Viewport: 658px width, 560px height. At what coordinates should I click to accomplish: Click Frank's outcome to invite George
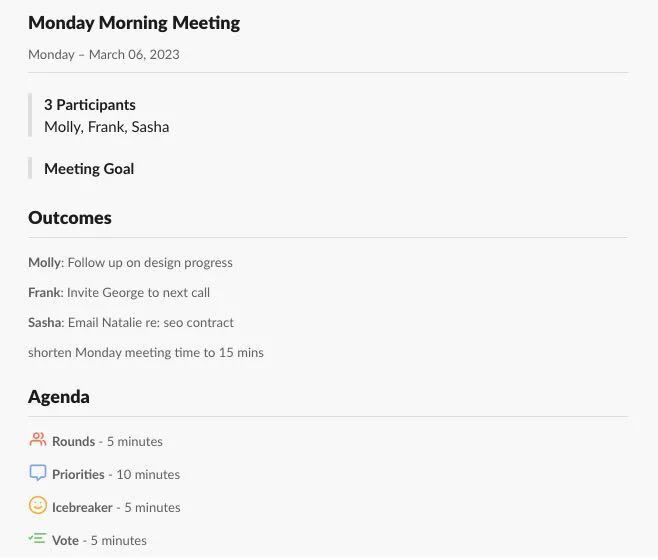point(119,292)
